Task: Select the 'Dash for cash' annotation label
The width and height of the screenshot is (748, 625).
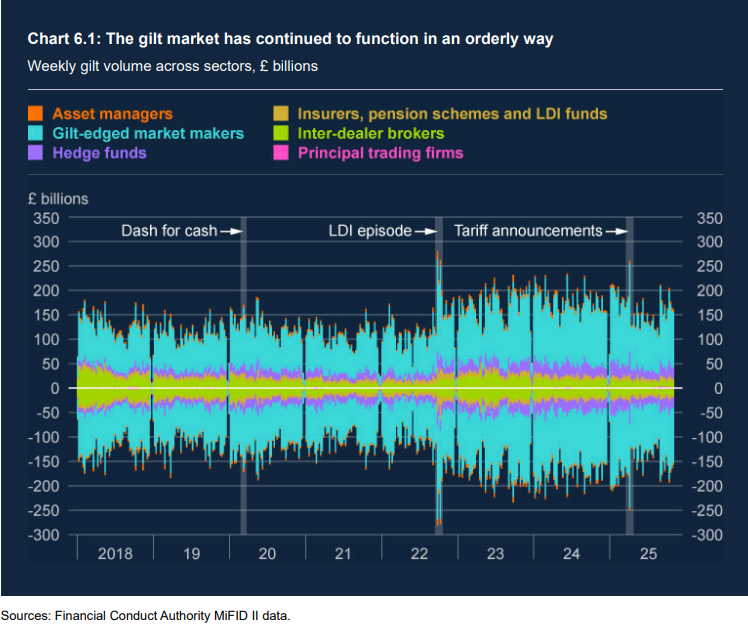Action: click(169, 231)
